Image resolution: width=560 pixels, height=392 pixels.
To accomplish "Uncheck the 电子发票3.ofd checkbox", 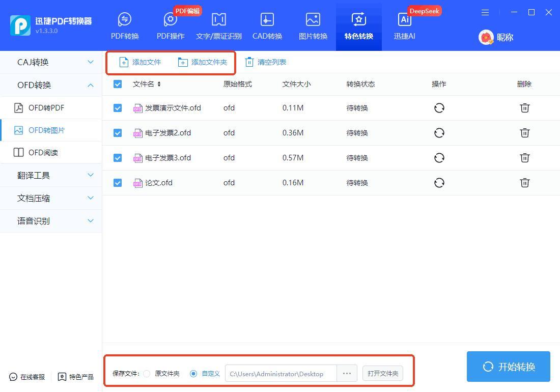I will [x=118, y=158].
